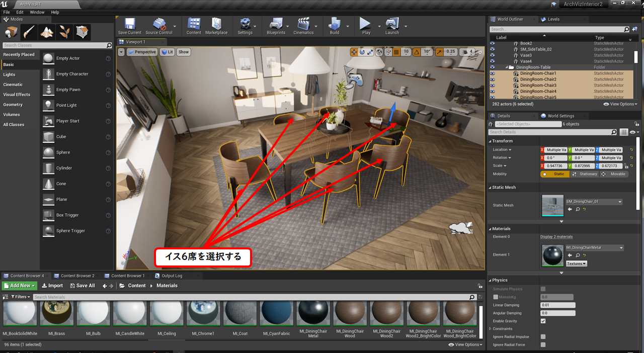Toggle world/local coordinate system globe icon
Image resolution: width=644 pixels, height=353 pixels.
pyautogui.click(x=379, y=52)
